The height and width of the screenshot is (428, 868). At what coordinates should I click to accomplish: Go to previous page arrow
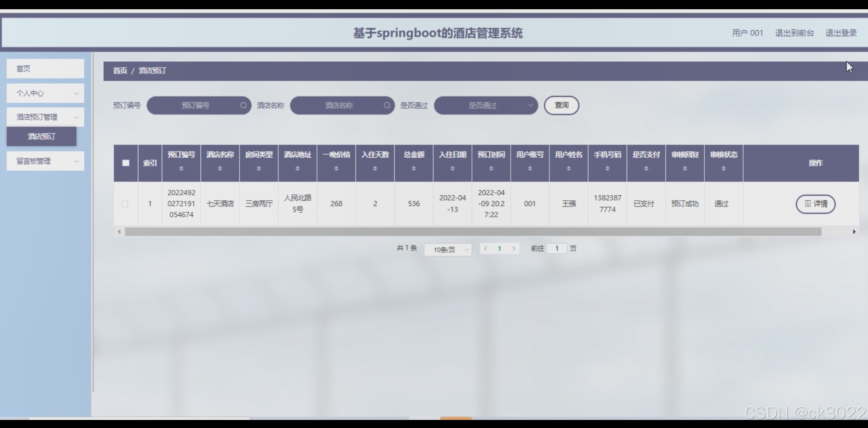coord(486,249)
